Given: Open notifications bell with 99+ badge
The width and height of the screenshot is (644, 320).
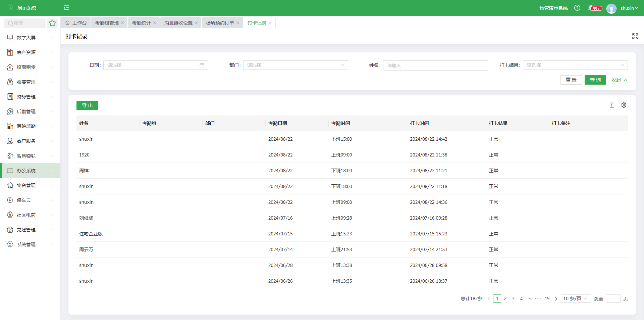Looking at the screenshot, I should pyautogui.click(x=591, y=8).
